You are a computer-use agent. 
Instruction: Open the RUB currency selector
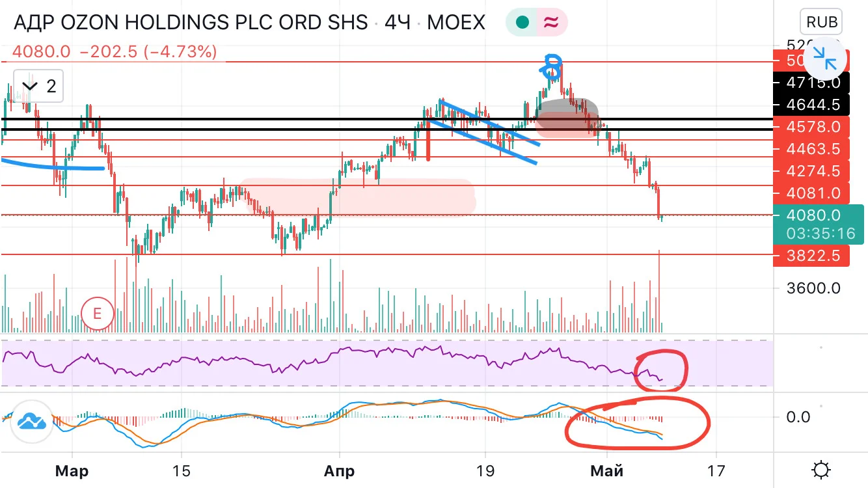point(822,22)
